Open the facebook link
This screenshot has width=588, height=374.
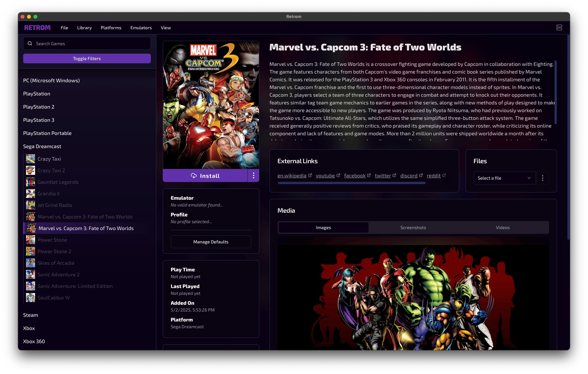pos(355,176)
